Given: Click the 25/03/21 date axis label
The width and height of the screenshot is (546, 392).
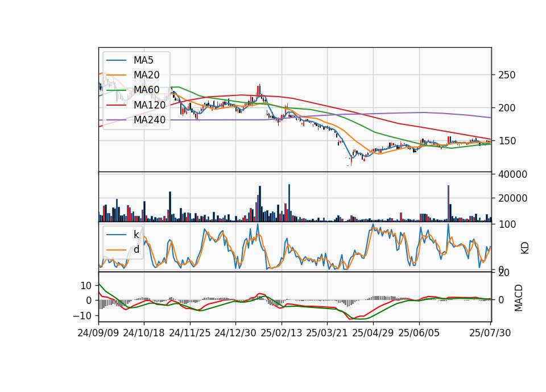Looking at the screenshot, I should pyautogui.click(x=327, y=333).
